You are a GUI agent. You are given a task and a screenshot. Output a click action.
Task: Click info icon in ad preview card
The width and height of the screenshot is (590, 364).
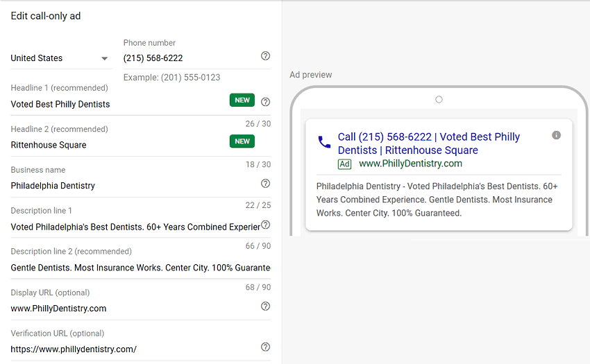pyautogui.click(x=556, y=135)
